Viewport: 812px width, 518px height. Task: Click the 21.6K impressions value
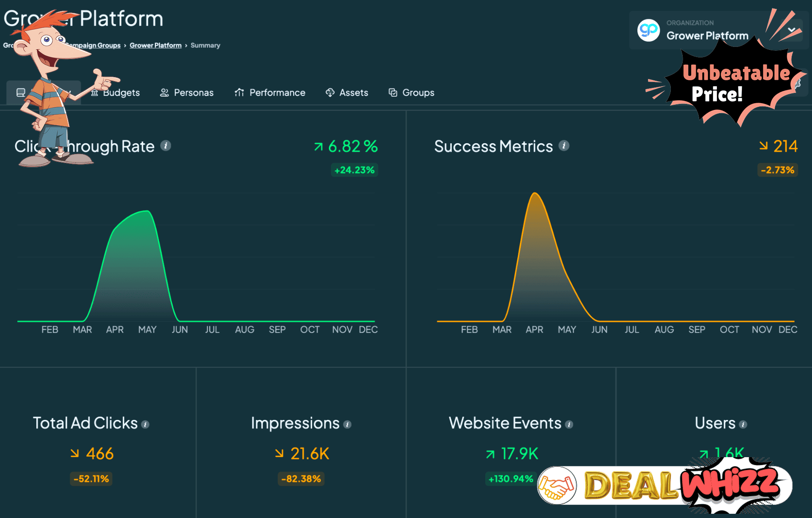pos(310,453)
